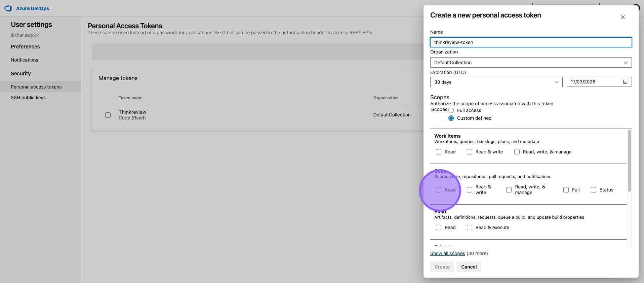
Task: Open Personal access tokens sidebar item
Action: point(36,87)
